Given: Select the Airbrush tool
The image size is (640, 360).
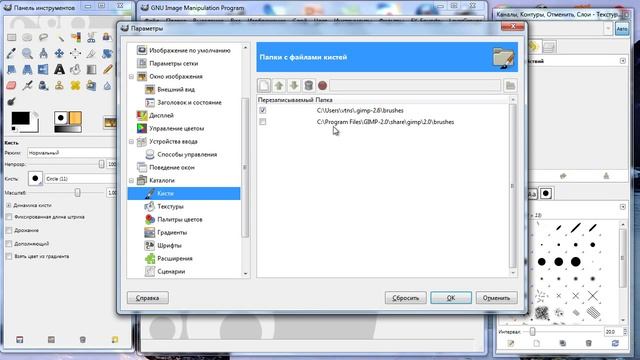Looking at the screenshot, I should pyautogui.click(x=27, y=85).
